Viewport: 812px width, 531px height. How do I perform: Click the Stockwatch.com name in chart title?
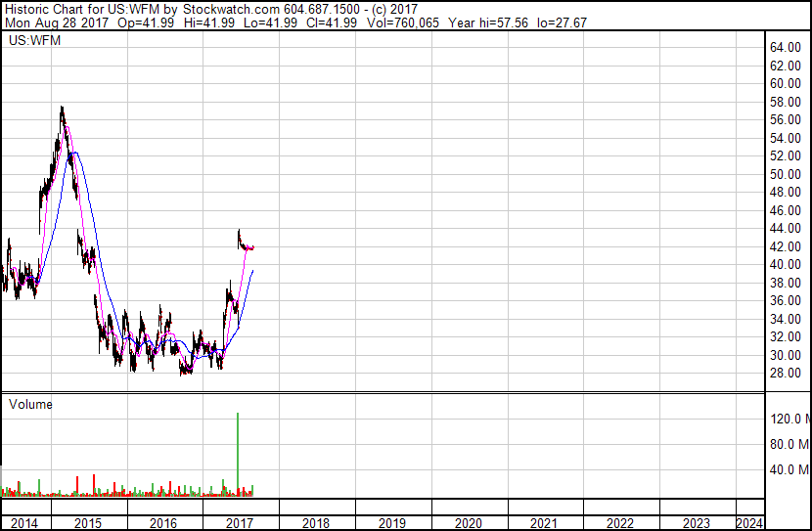coord(232,10)
